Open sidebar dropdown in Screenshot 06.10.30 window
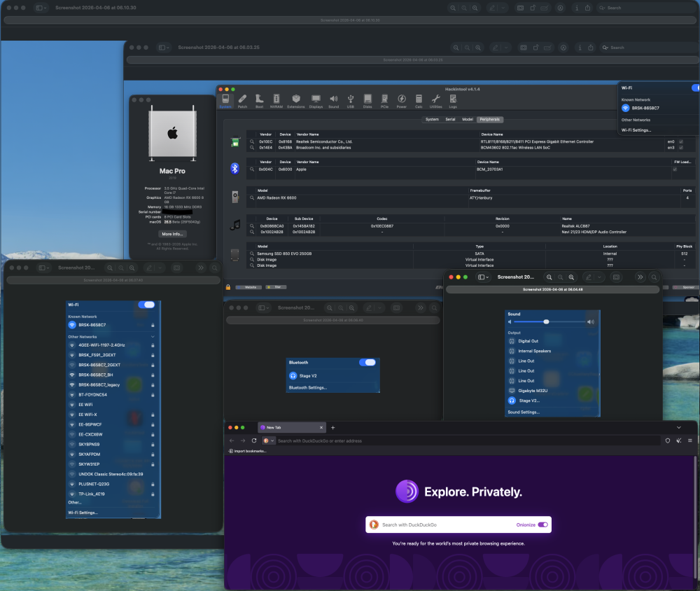This screenshot has width=700, height=591. point(40,8)
